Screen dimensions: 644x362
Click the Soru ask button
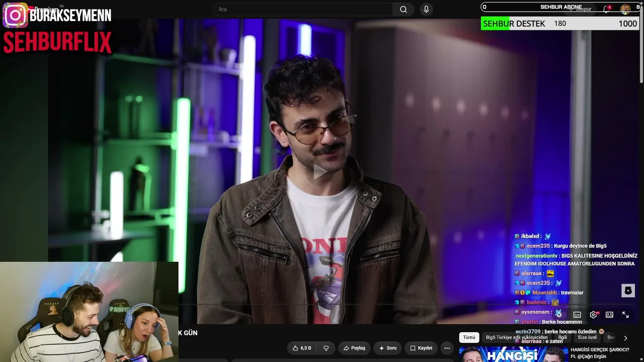(x=387, y=348)
